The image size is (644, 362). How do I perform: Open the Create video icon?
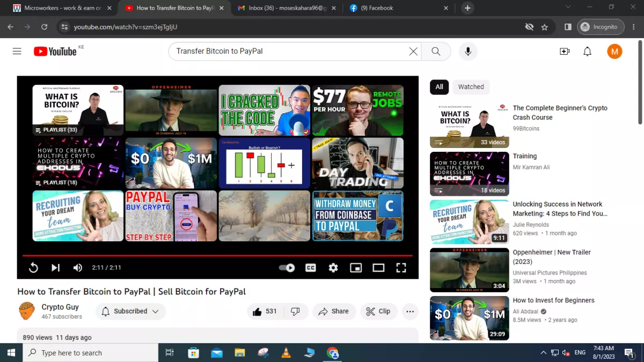pos(565,51)
